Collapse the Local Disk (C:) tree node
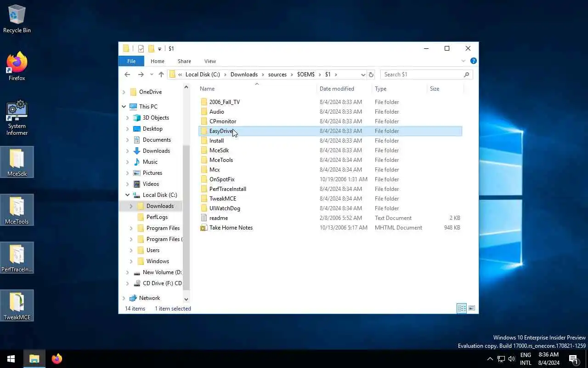 tap(128, 195)
